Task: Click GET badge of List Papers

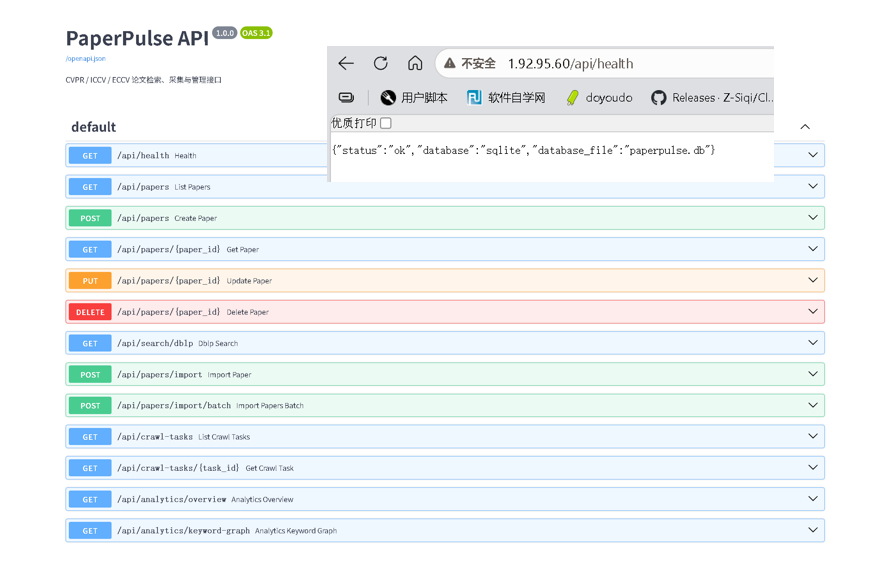Action: tap(90, 187)
